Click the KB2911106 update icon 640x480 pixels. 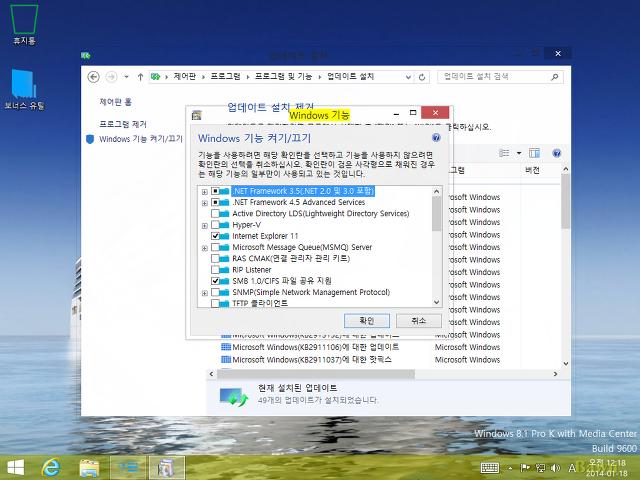(226, 347)
